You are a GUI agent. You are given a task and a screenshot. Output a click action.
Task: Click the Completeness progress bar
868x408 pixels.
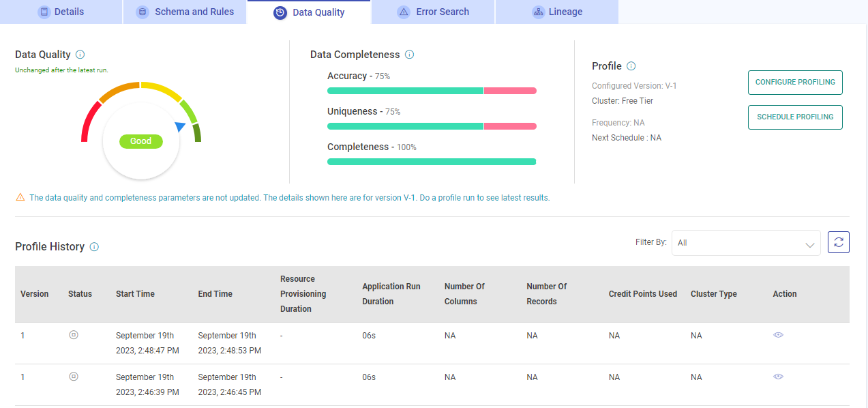point(431,161)
